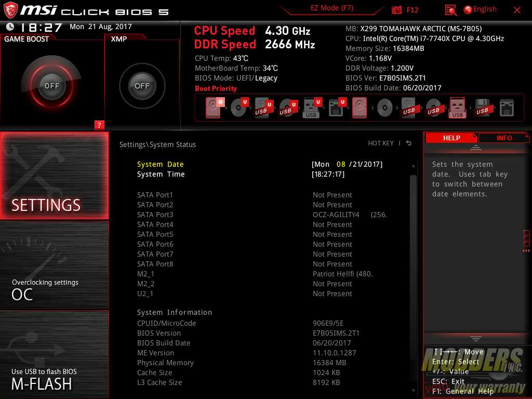The height and width of the screenshot is (399, 532).
Task: Select the SATA Port3 row
Action: click(x=261, y=215)
